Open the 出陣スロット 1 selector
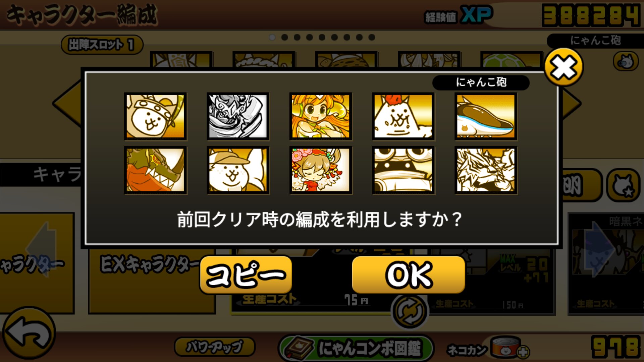This screenshot has width=644, height=362. (102, 45)
